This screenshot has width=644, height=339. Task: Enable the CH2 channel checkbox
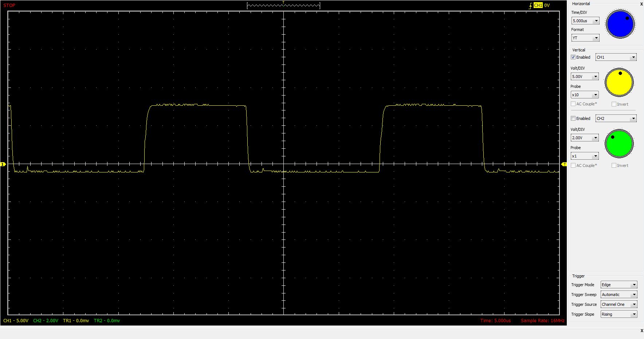click(x=573, y=118)
